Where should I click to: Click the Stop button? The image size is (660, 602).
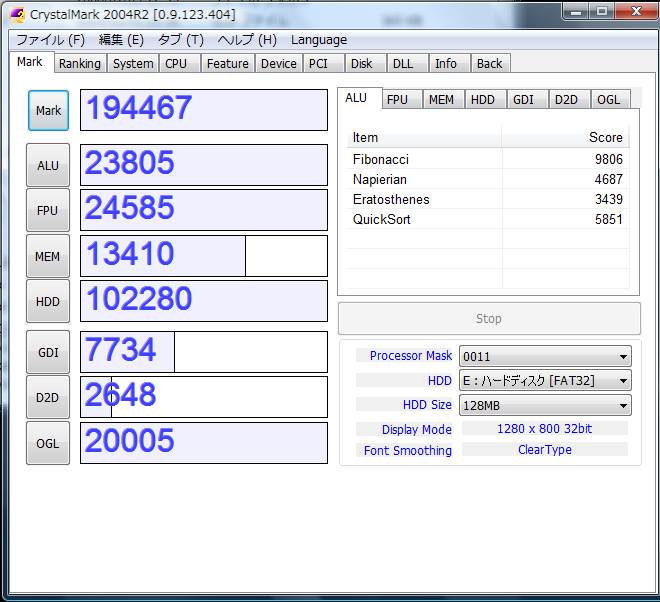[x=488, y=319]
